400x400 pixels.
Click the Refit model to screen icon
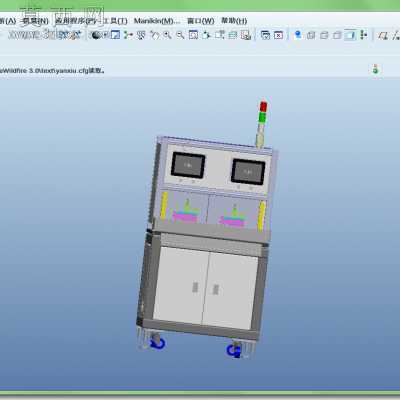tap(193, 35)
